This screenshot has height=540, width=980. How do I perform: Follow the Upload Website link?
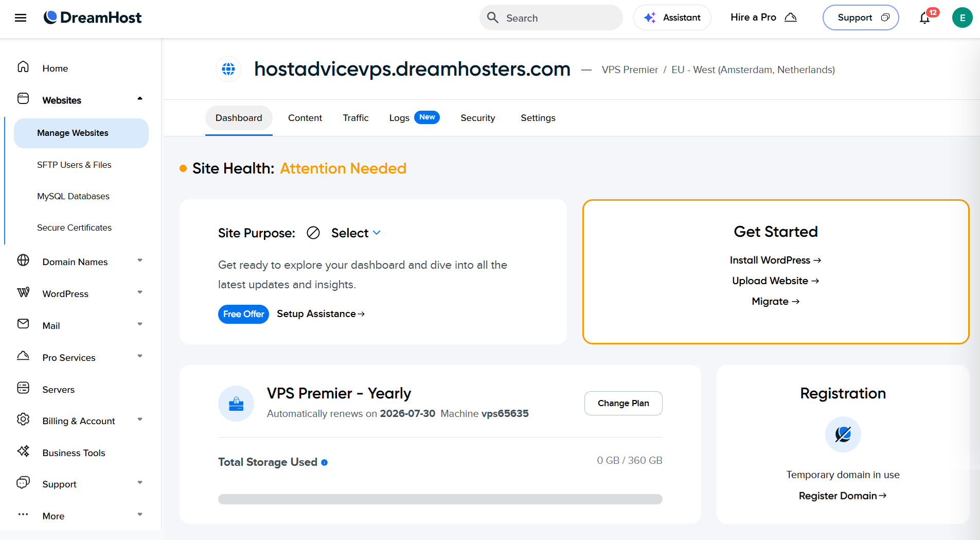[x=775, y=281]
